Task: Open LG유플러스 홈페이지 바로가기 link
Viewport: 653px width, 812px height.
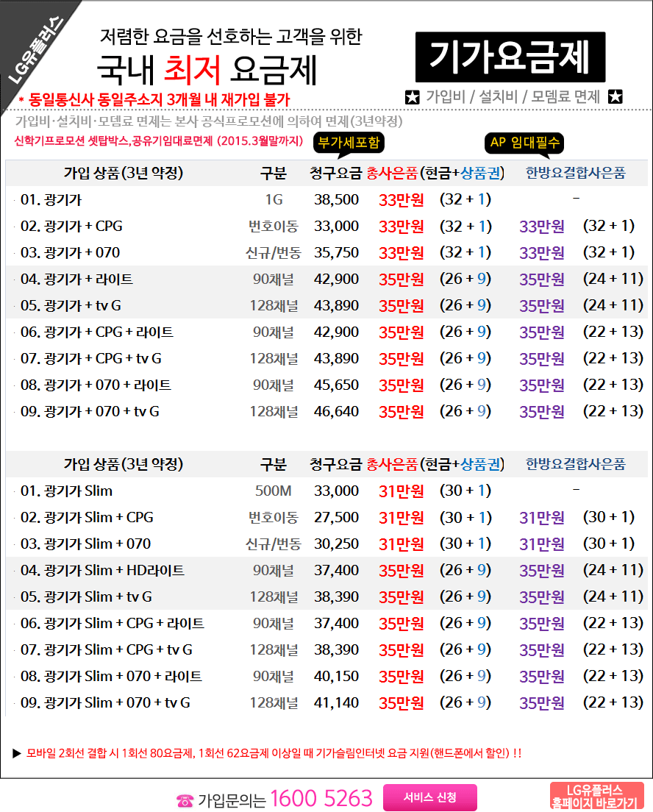Action: point(596,797)
